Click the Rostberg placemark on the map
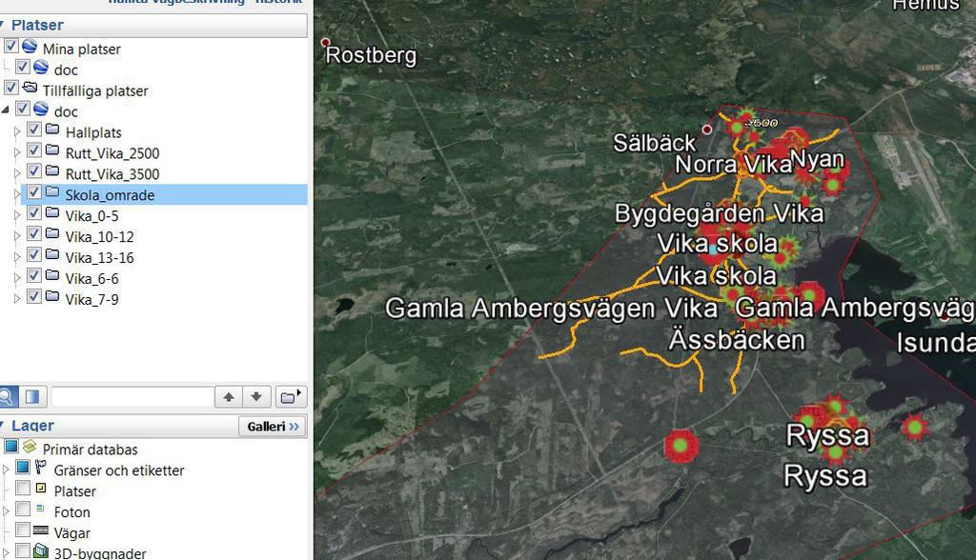Image resolution: width=976 pixels, height=560 pixels. [x=326, y=42]
